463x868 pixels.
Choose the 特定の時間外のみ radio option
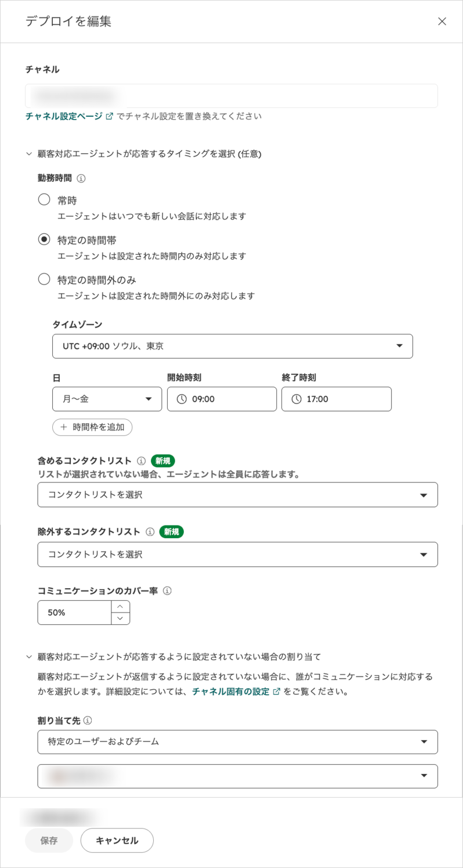click(x=44, y=279)
